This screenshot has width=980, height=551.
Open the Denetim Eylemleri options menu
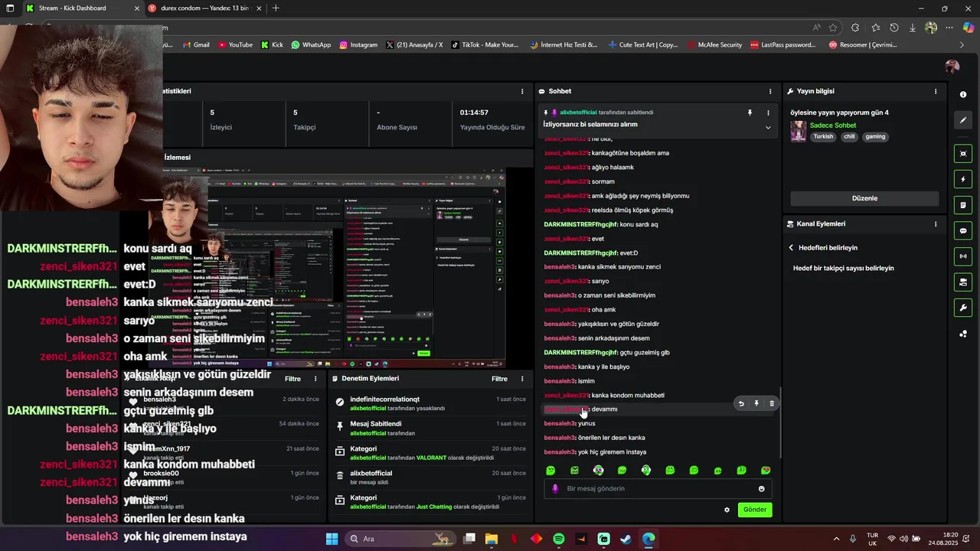pyautogui.click(x=522, y=379)
